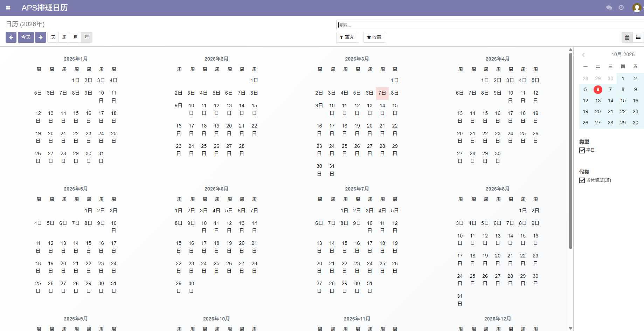Screen dimensions: 644x331
Task: Click day 31 in 2026年8月
Action: point(460,300)
